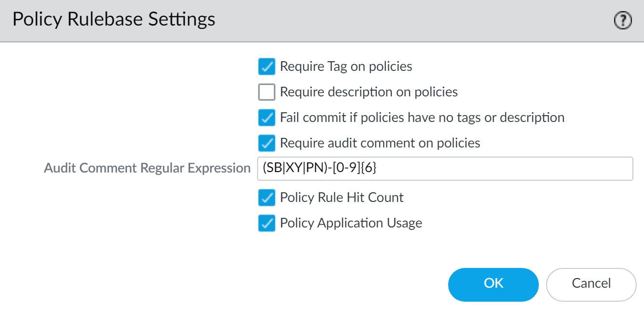Uncheck the Policy Rule Hit Count checkbox

tap(267, 197)
